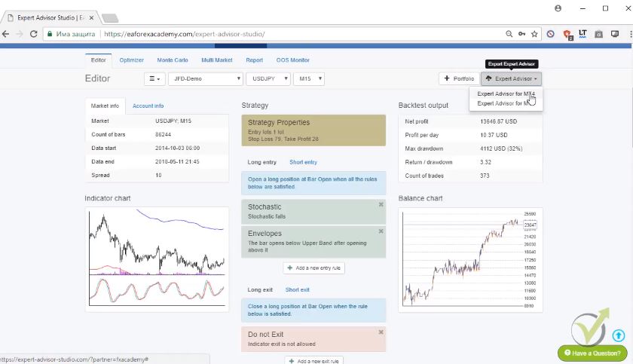Select the Long entry tab
The width and height of the screenshot is (633, 364).
[x=262, y=162]
